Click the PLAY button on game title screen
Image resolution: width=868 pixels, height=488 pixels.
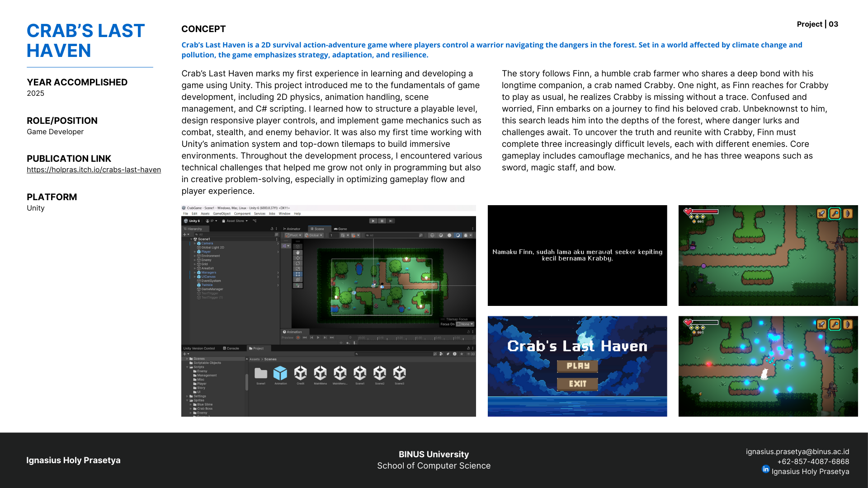click(x=577, y=366)
